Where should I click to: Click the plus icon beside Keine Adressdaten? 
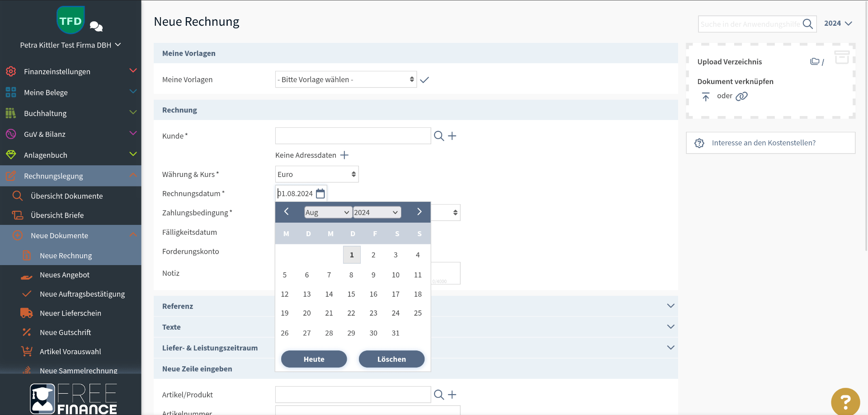pos(344,155)
